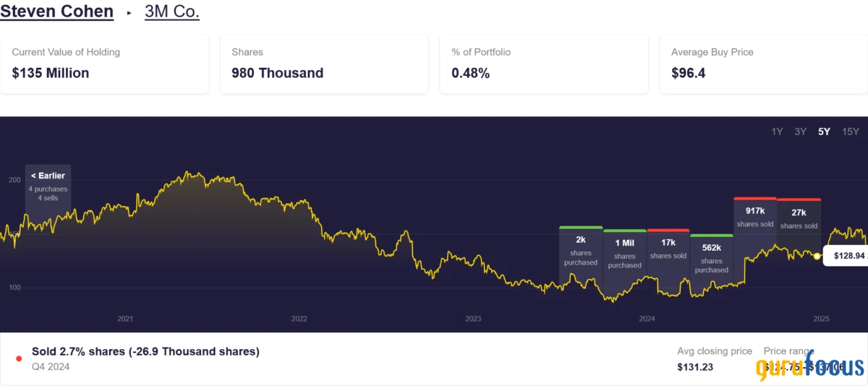Select the 15Y chart range
This screenshot has width=868, height=388.
pos(851,132)
